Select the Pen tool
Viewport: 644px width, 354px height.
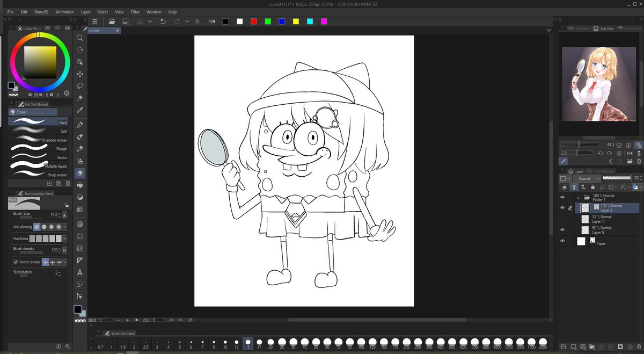[x=80, y=125]
